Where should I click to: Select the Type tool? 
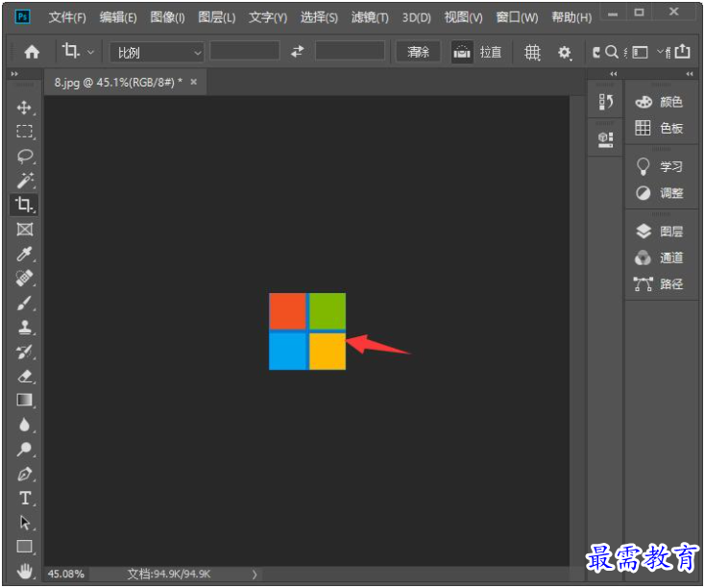(x=24, y=499)
